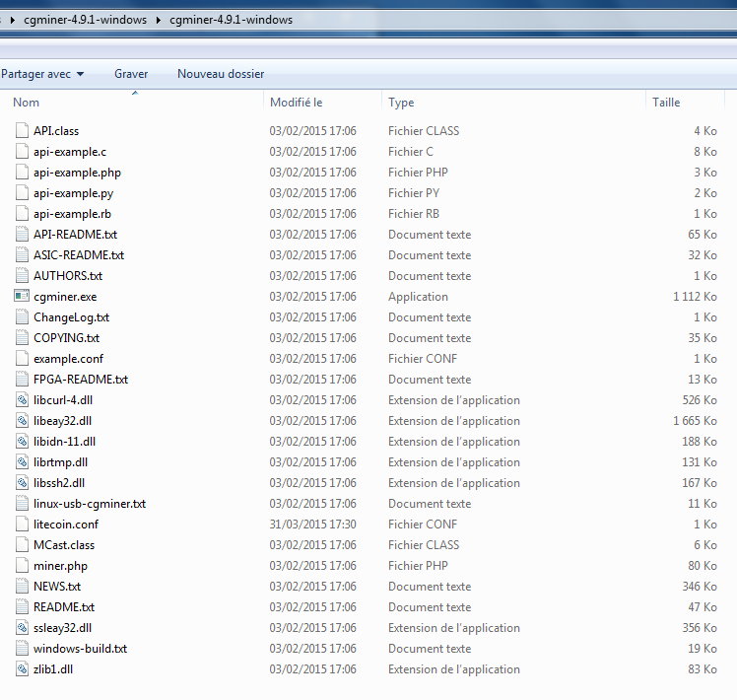
Task: Click the cgminer.exe application icon
Action: [23, 297]
